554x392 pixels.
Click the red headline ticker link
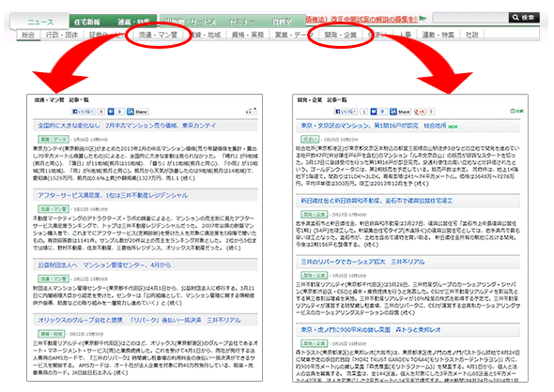[x=362, y=19]
